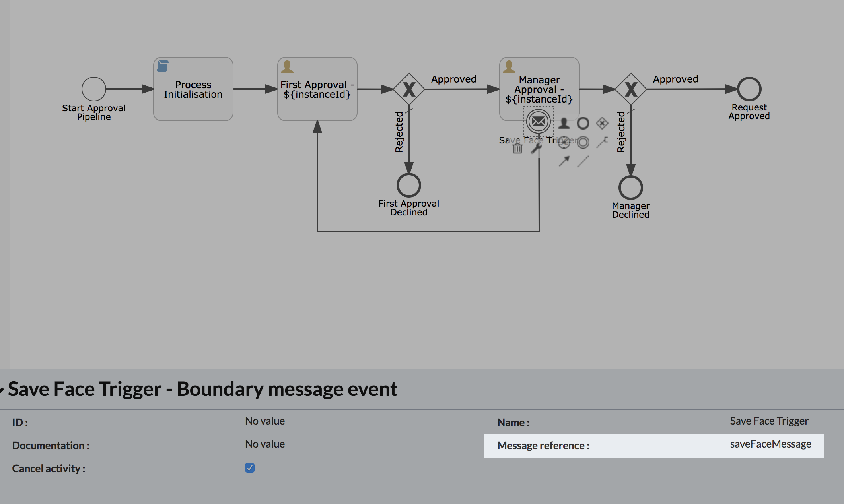Select the Process Initialisation script task
Viewport: 844px width, 504px height.
pos(193,89)
